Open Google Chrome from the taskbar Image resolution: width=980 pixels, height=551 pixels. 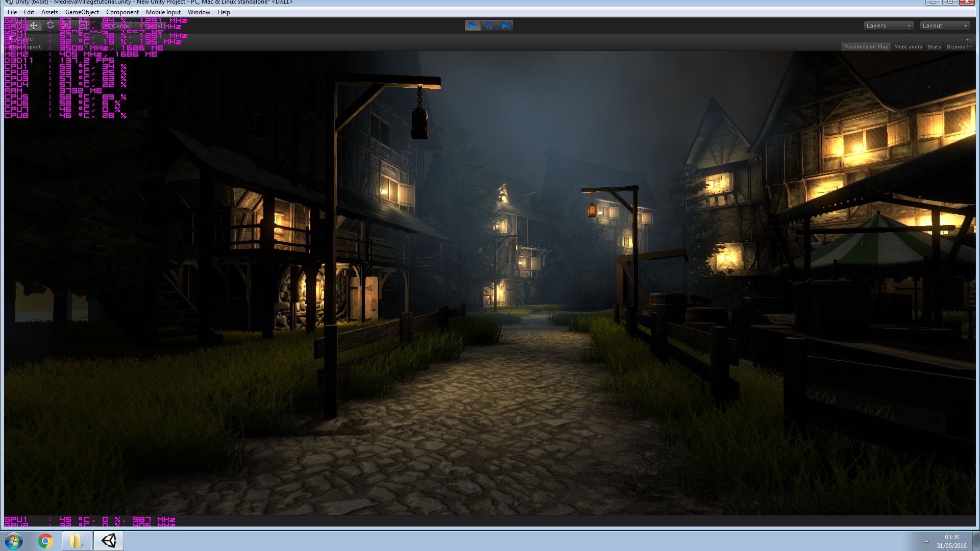(45, 541)
